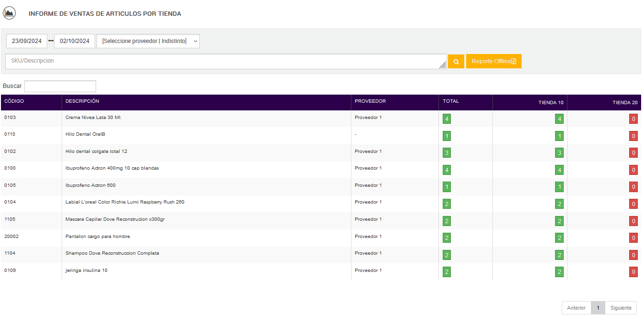This screenshot has height=324, width=644.
Task: Go to page 1 in pagination
Action: (598, 308)
